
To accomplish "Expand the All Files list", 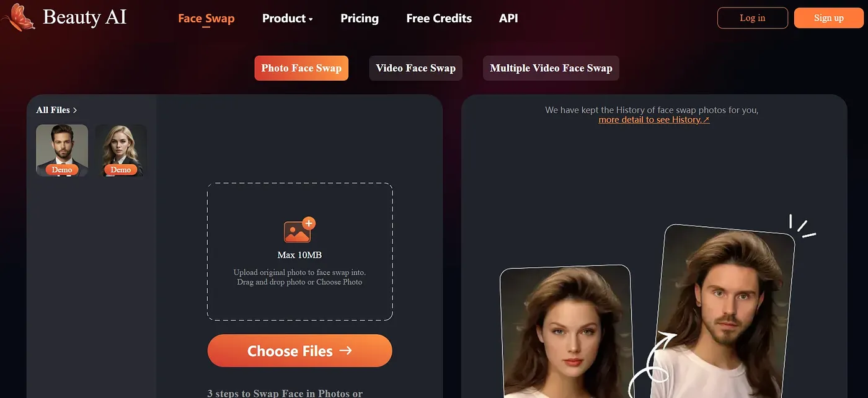I will click(x=56, y=110).
